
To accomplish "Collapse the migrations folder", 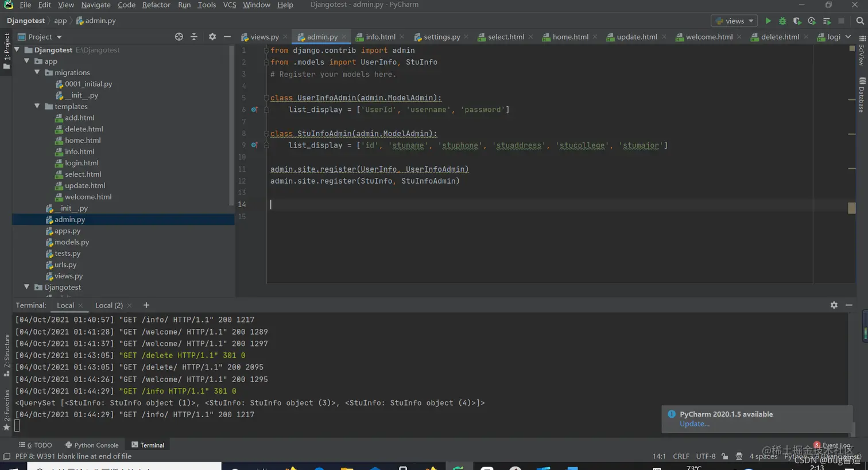I will coord(37,72).
